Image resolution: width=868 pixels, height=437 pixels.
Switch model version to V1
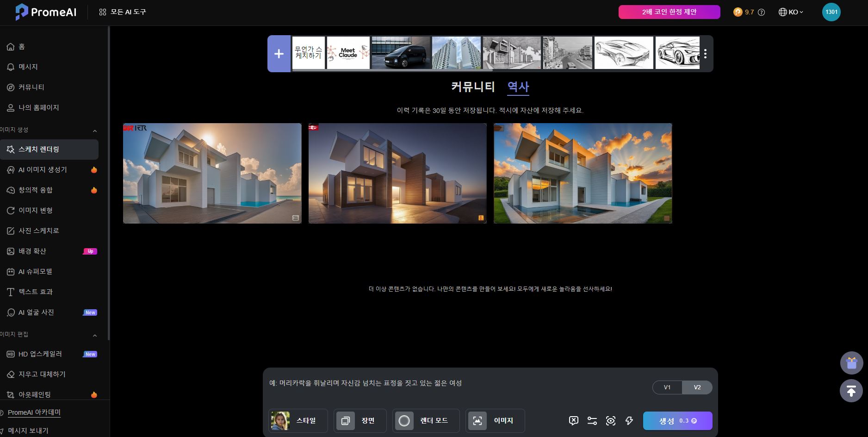pos(667,387)
